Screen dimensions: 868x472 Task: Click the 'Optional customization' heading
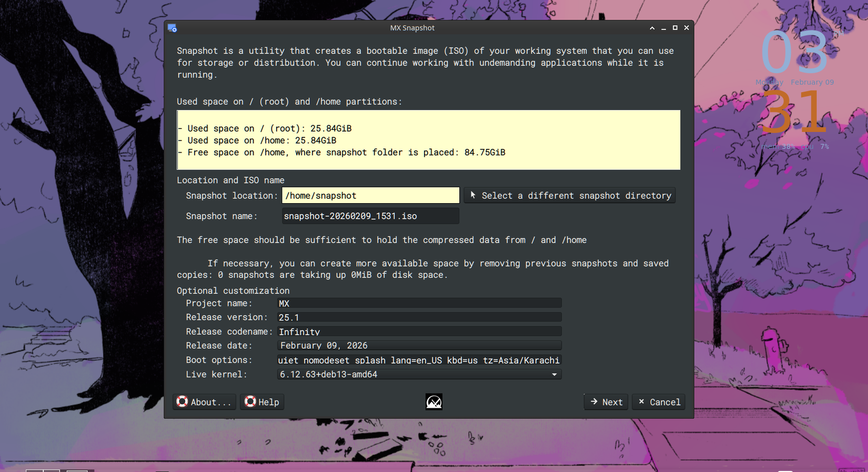pos(233,291)
